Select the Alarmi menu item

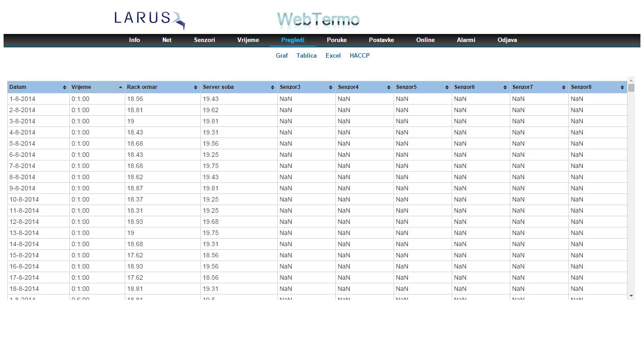[x=466, y=40]
